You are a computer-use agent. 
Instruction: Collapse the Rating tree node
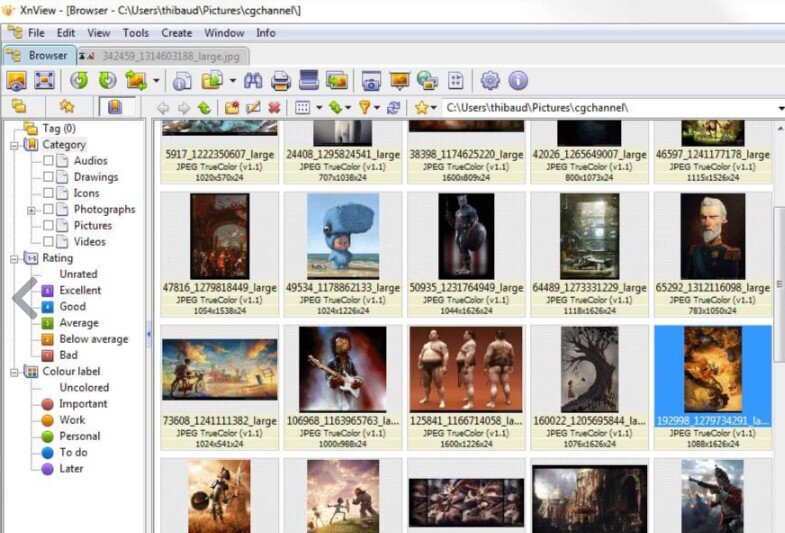[14, 259]
